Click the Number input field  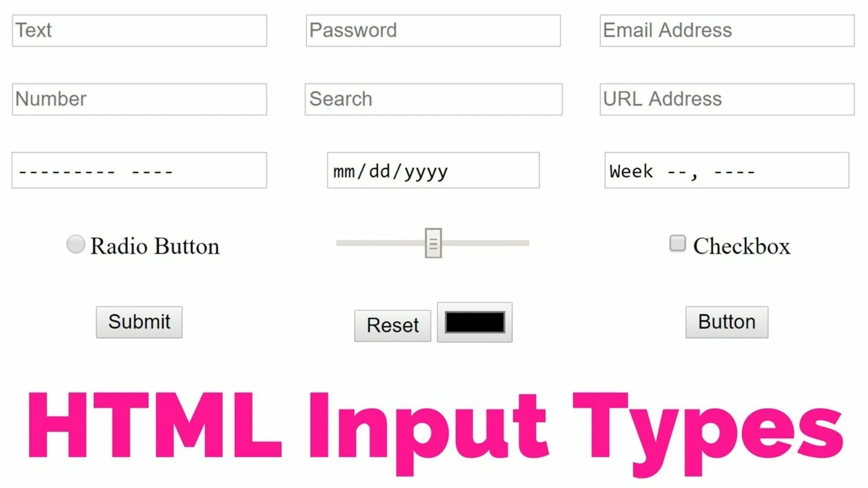pyautogui.click(x=139, y=99)
